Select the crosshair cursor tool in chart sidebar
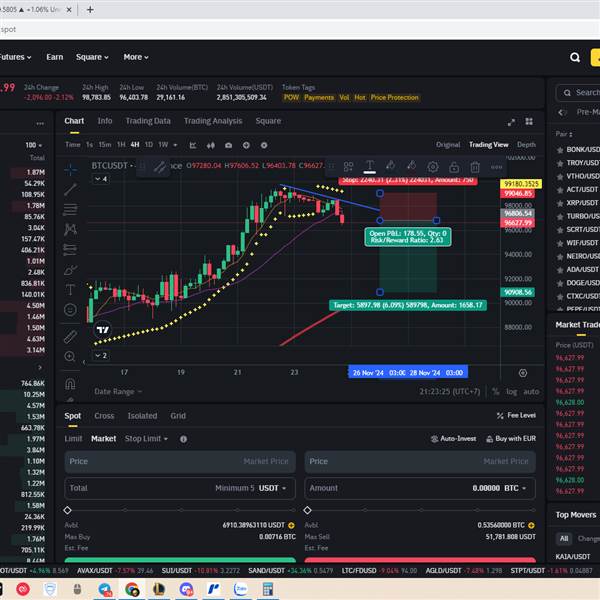600x600 pixels. pyautogui.click(x=70, y=169)
